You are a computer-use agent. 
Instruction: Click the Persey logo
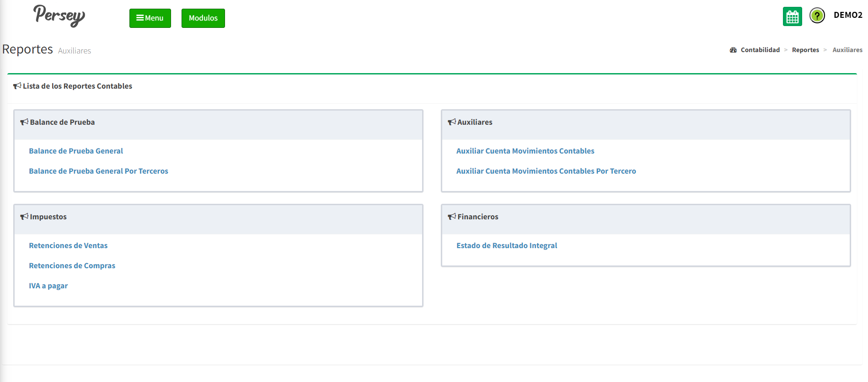[x=59, y=16]
